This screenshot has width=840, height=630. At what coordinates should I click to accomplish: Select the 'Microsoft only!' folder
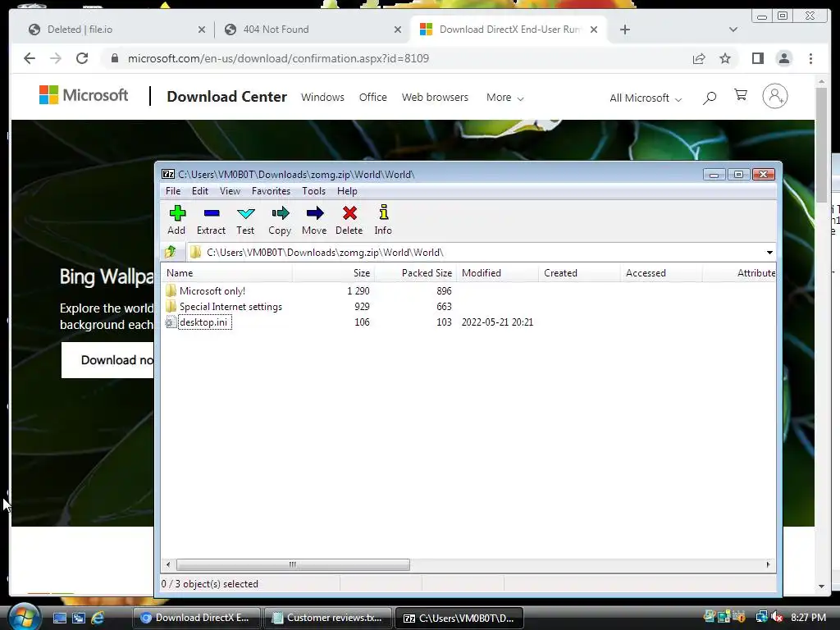tap(212, 291)
